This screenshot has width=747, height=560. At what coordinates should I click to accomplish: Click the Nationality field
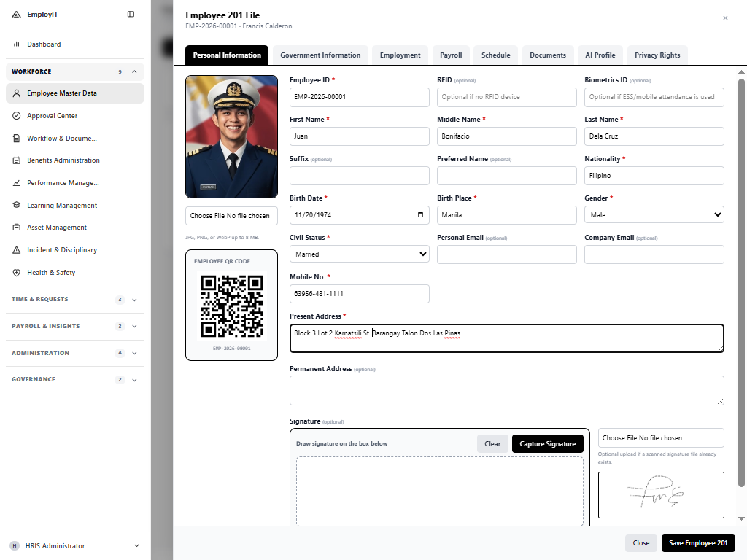click(x=654, y=176)
